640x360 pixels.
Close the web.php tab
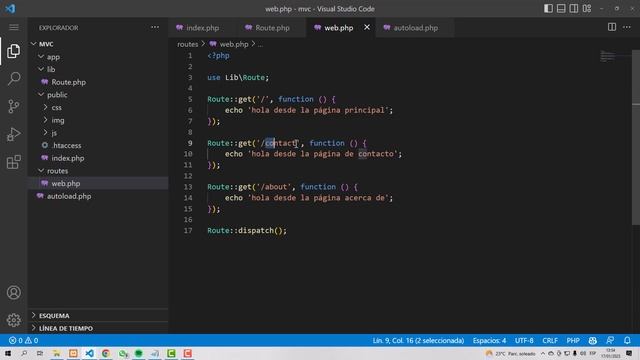click(x=367, y=27)
